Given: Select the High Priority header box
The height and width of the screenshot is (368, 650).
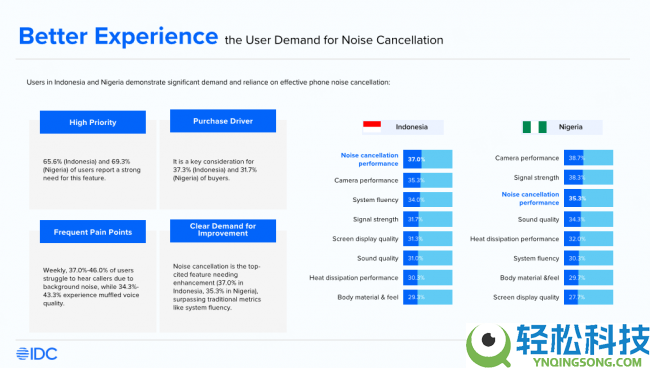Looking at the screenshot, I should pos(93,122).
